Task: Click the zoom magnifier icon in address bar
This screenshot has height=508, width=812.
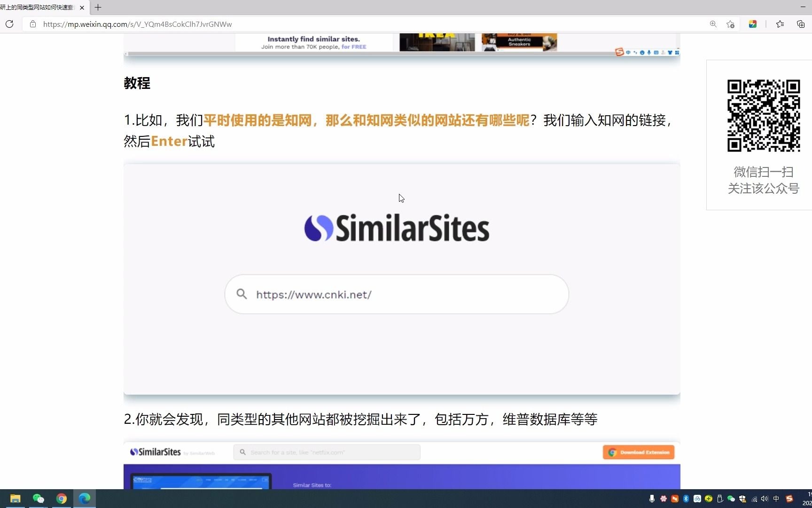Action: pos(713,24)
